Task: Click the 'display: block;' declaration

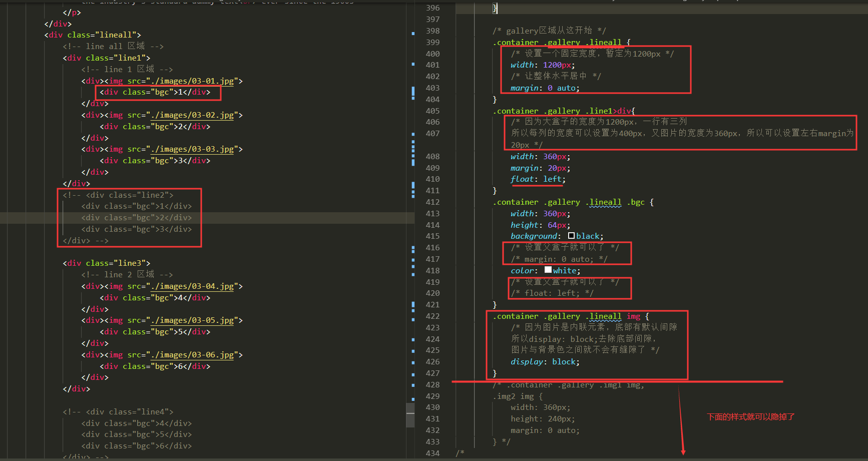Action: (545, 362)
